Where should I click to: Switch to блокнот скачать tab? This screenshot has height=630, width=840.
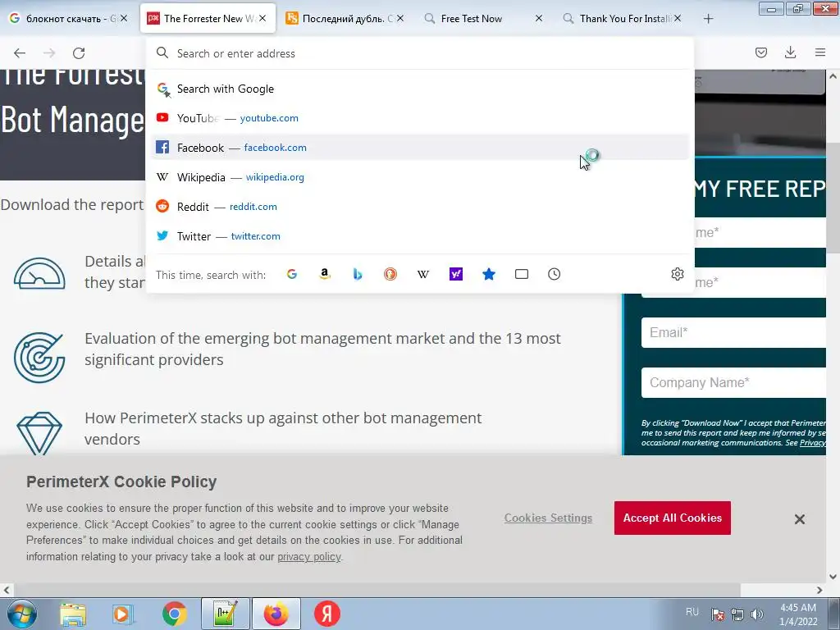[69, 18]
